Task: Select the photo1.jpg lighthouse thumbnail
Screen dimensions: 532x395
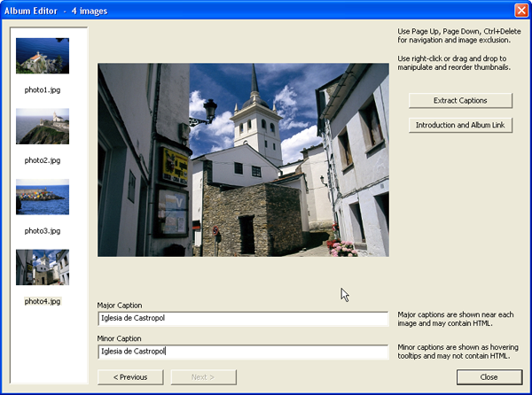Action: [43, 56]
